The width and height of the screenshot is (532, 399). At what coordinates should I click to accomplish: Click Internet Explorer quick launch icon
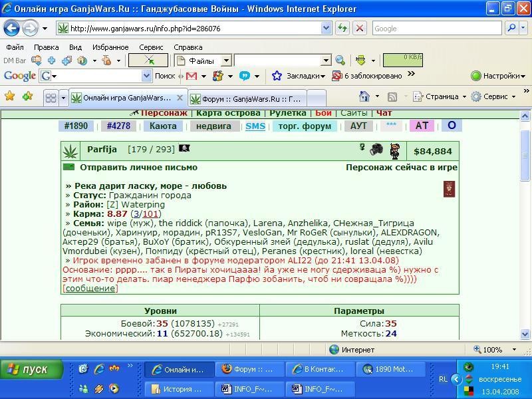99,369
